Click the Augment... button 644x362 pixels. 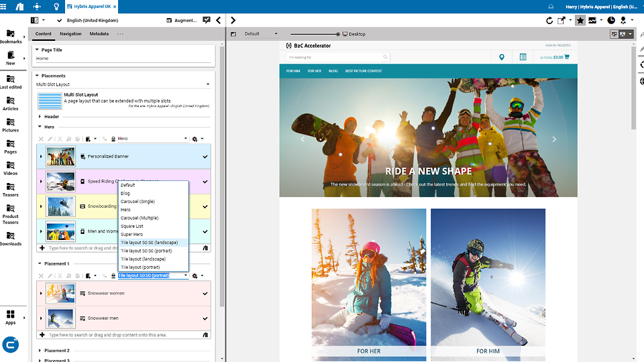pos(182,20)
